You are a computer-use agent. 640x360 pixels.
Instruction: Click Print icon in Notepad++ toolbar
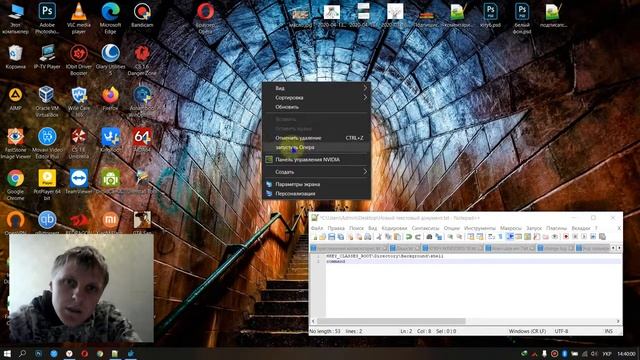click(368, 237)
